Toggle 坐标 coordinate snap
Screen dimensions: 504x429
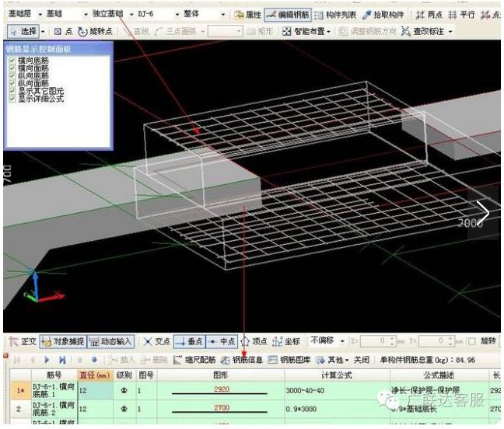point(286,342)
